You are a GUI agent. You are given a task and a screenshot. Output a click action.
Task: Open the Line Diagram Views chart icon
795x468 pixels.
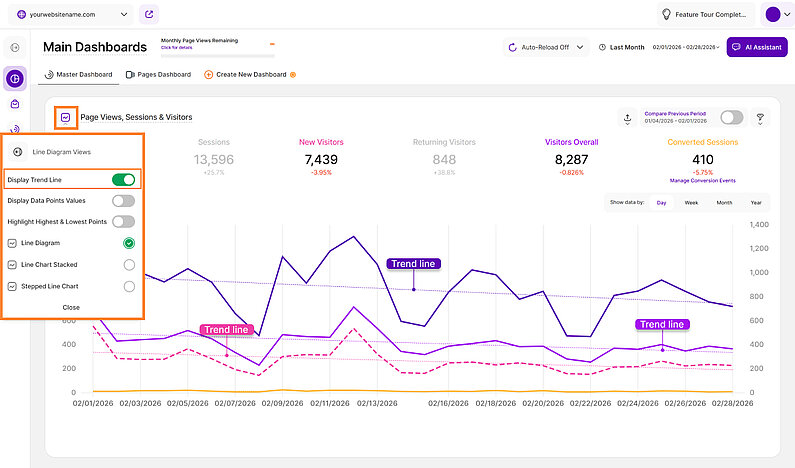click(x=66, y=117)
